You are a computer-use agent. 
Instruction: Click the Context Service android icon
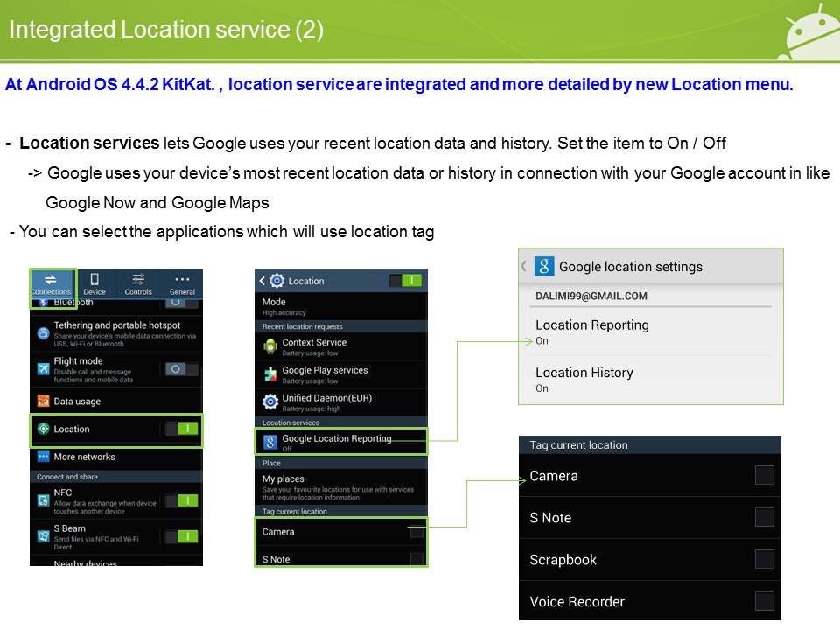pos(270,346)
